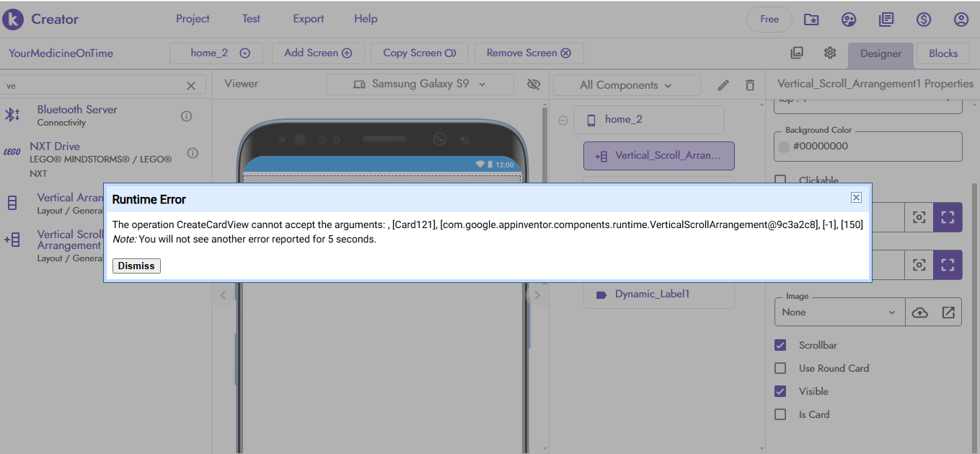Delete component using the trash icon
The width and height of the screenshot is (980, 454).
pyautogui.click(x=750, y=85)
